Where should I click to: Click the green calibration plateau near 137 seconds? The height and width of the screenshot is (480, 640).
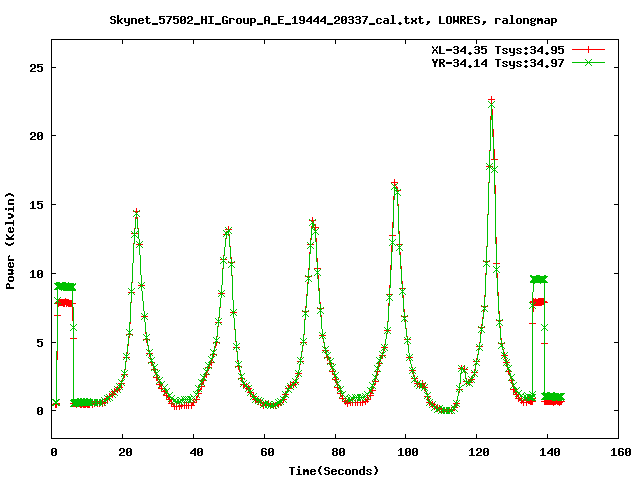tap(539, 279)
